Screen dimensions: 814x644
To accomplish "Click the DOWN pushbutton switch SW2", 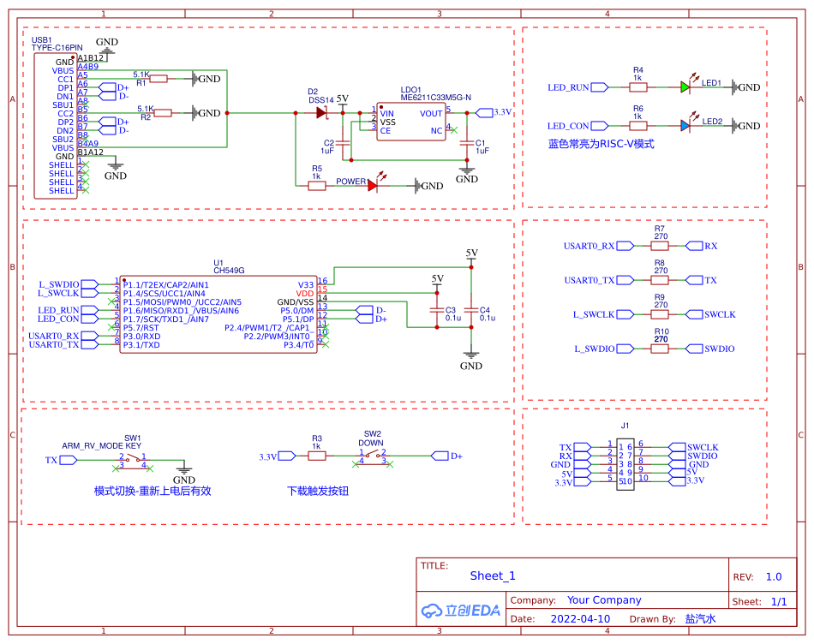I will (x=372, y=456).
